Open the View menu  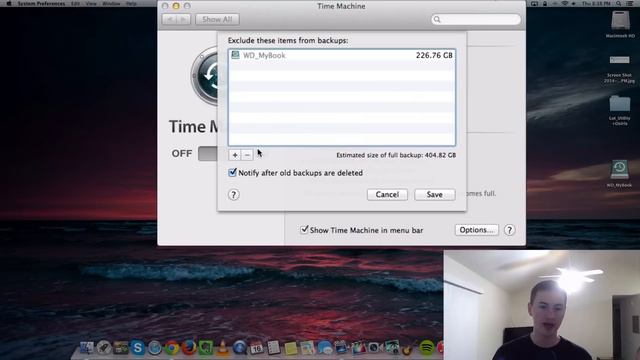[x=91, y=4]
